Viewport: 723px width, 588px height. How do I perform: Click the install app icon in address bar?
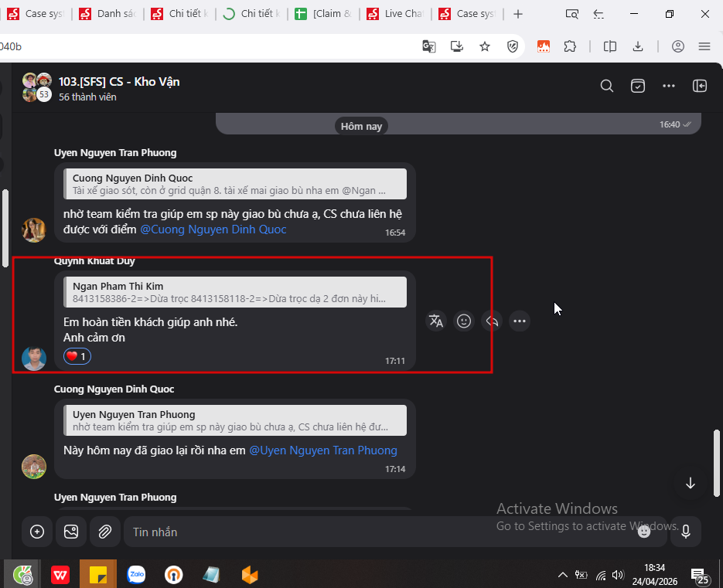tap(456, 46)
